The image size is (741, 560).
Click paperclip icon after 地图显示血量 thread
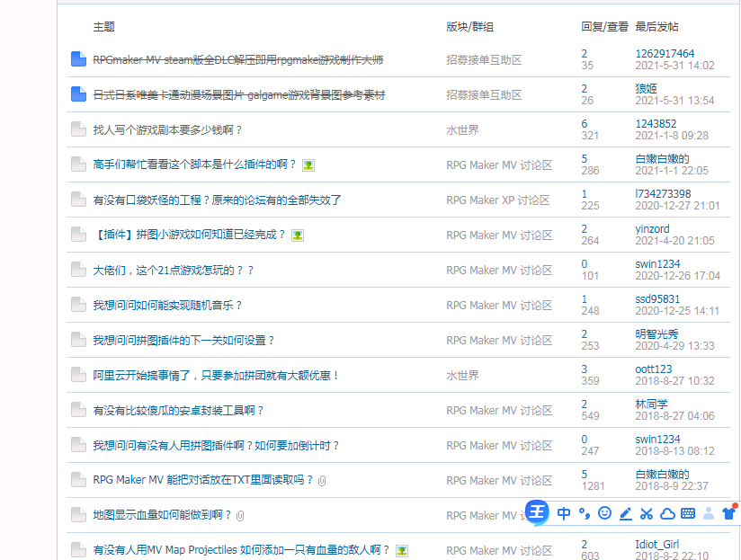(240, 516)
